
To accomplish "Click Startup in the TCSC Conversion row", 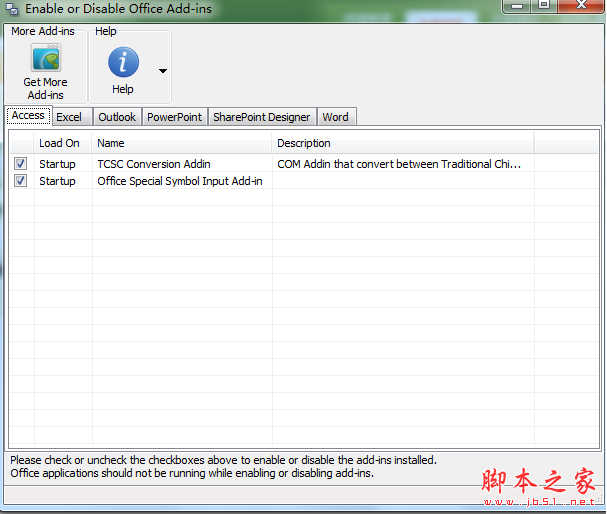I will [x=57, y=164].
